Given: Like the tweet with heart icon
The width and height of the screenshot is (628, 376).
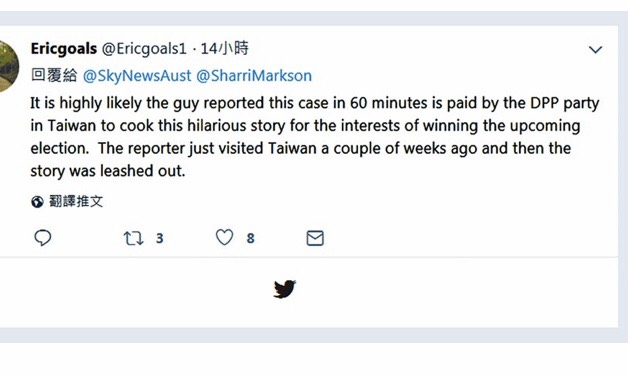Looking at the screenshot, I should pyautogui.click(x=224, y=237).
